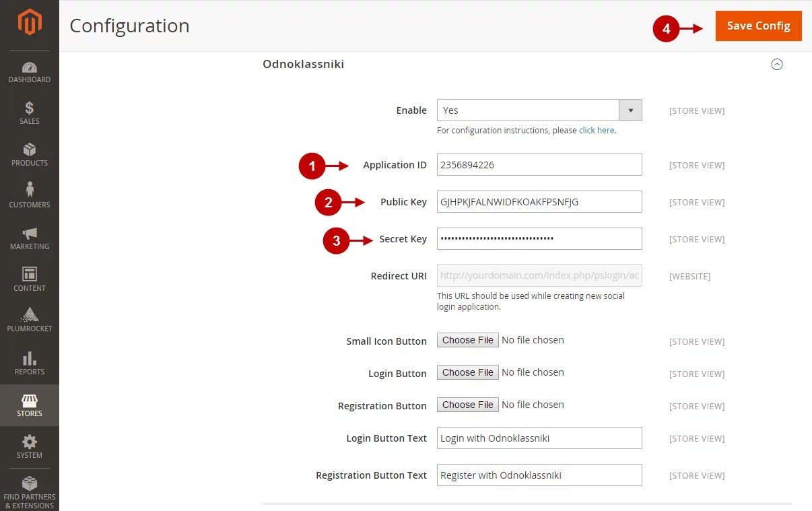The height and width of the screenshot is (511, 812).
Task: Click the Magento logo icon
Action: coord(30,22)
